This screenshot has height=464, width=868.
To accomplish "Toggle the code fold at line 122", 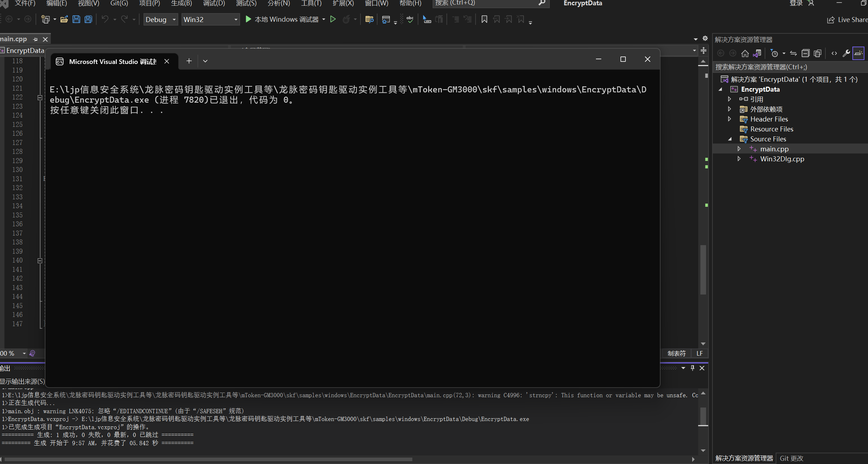I will (x=40, y=97).
